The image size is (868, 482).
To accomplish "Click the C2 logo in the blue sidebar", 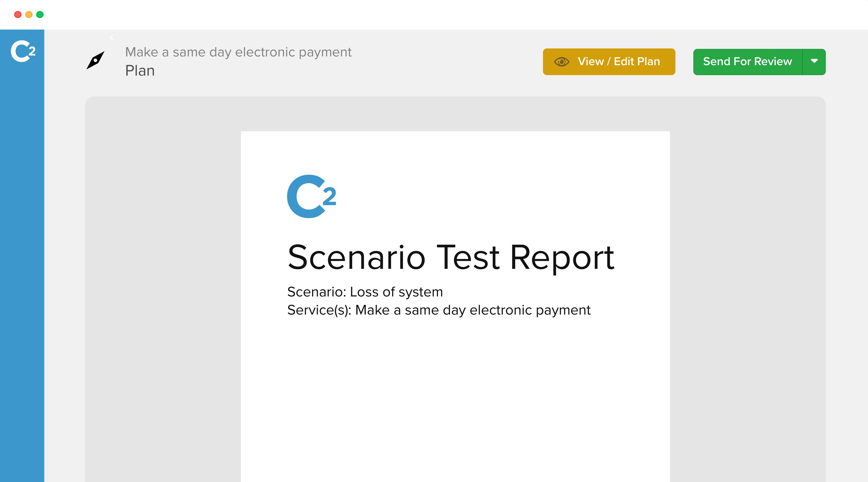I will [23, 51].
